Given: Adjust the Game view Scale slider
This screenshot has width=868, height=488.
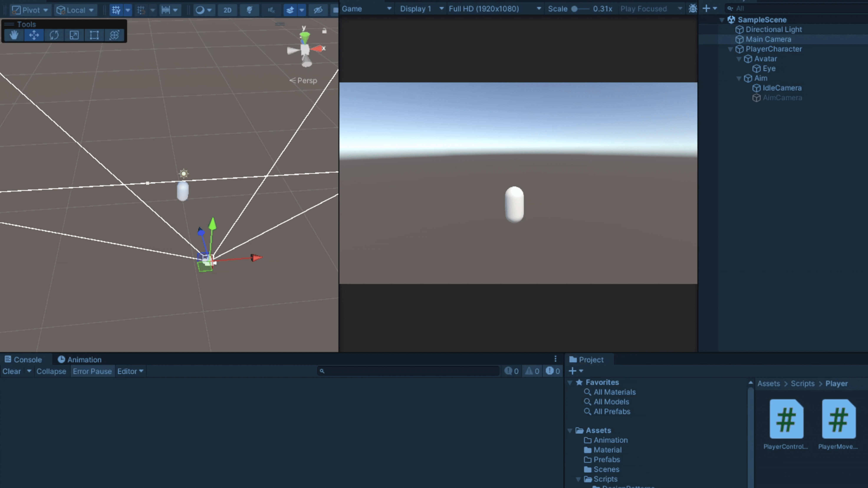Looking at the screenshot, I should [574, 9].
